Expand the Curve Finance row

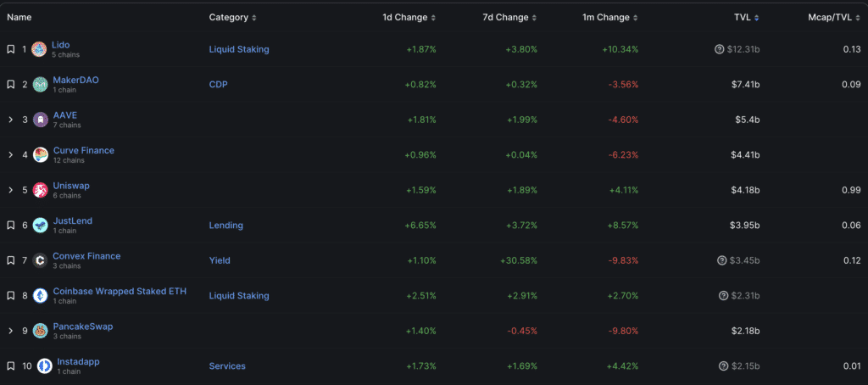[x=10, y=155]
